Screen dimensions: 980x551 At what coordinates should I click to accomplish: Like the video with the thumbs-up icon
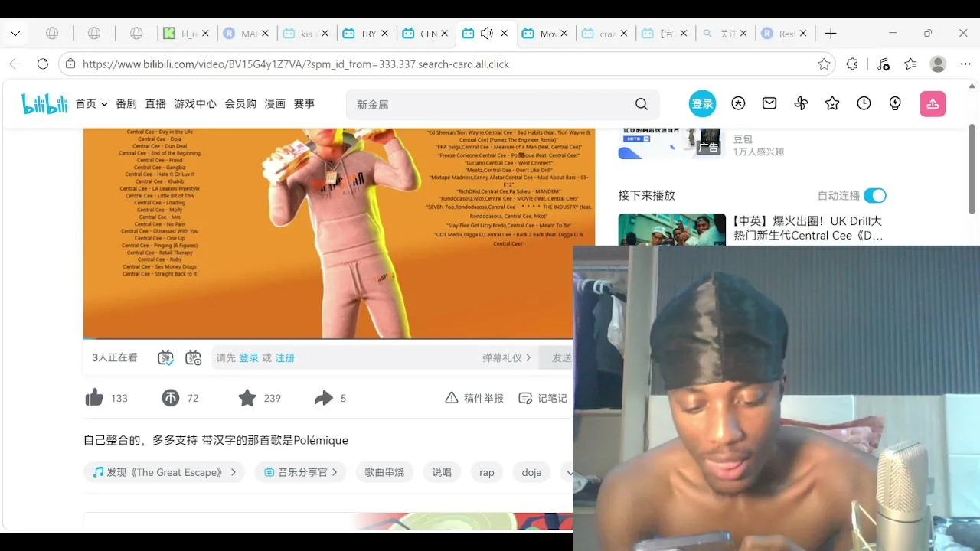coord(94,398)
